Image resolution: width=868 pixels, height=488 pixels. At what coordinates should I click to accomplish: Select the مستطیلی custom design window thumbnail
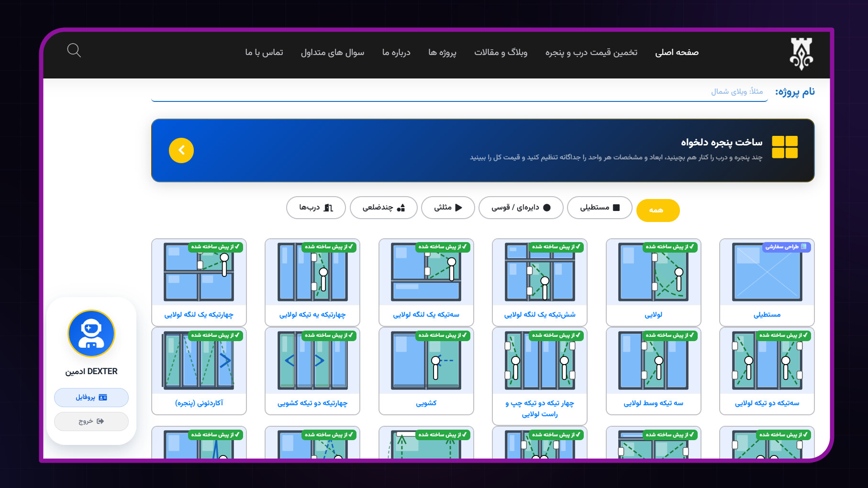767,272
